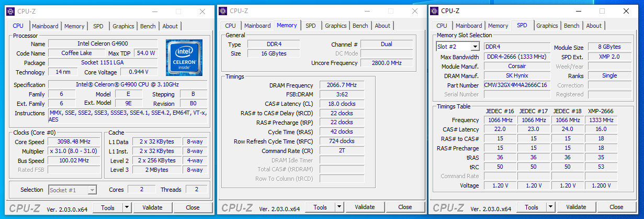This screenshot has width=644, height=219.
Task: Click the Max Bandwidth DDR4-2666 field
Action: click(x=517, y=57)
